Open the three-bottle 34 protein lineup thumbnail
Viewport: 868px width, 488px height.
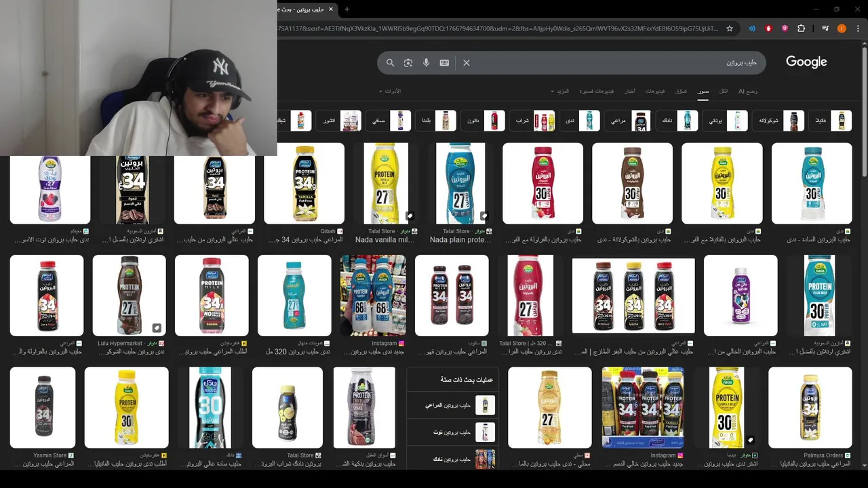tap(633, 295)
